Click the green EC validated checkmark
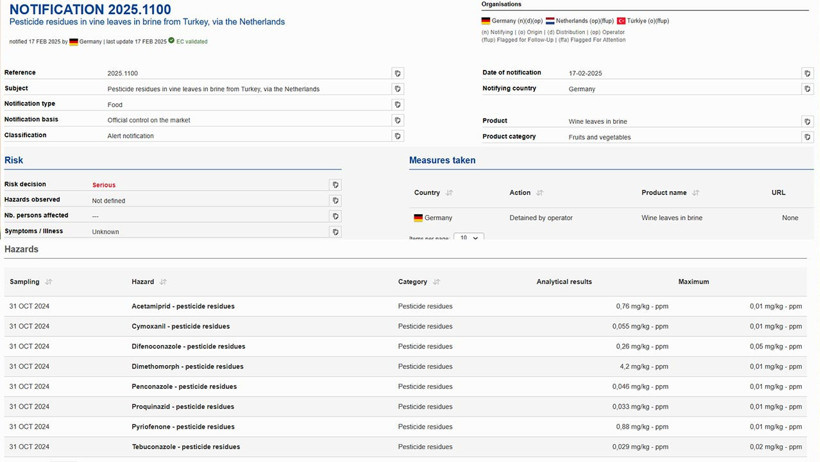Screen dimensions: 820x462 click(172, 41)
